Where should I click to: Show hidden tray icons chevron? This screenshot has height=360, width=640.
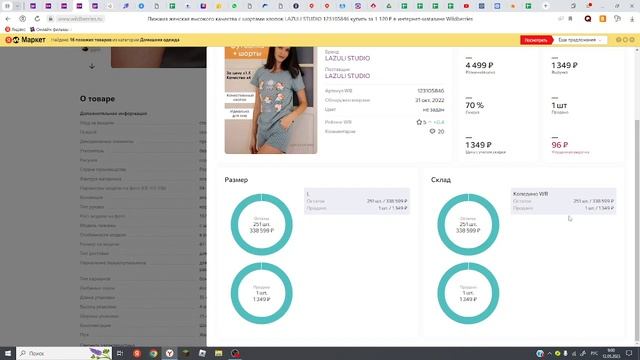pyautogui.click(x=549, y=353)
